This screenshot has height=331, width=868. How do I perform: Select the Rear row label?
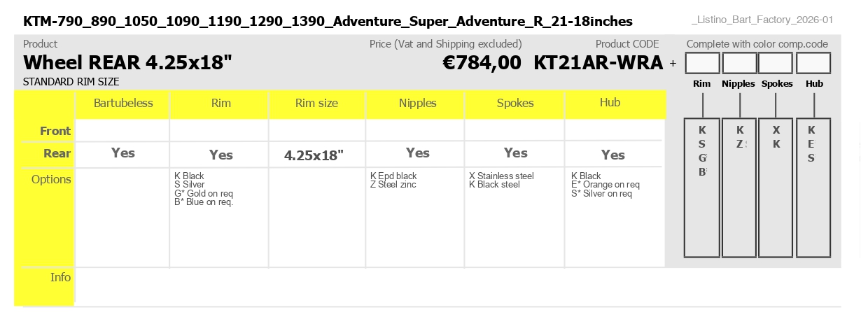pos(57,153)
